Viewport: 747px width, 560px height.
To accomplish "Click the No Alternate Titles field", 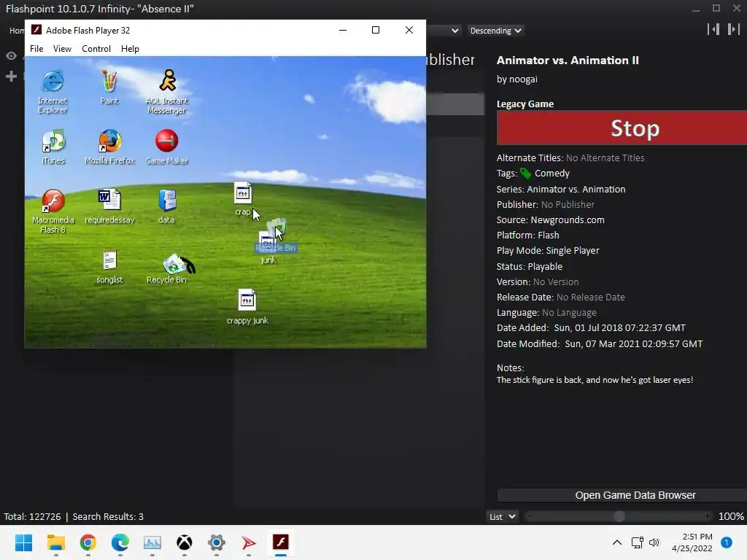I will (605, 158).
